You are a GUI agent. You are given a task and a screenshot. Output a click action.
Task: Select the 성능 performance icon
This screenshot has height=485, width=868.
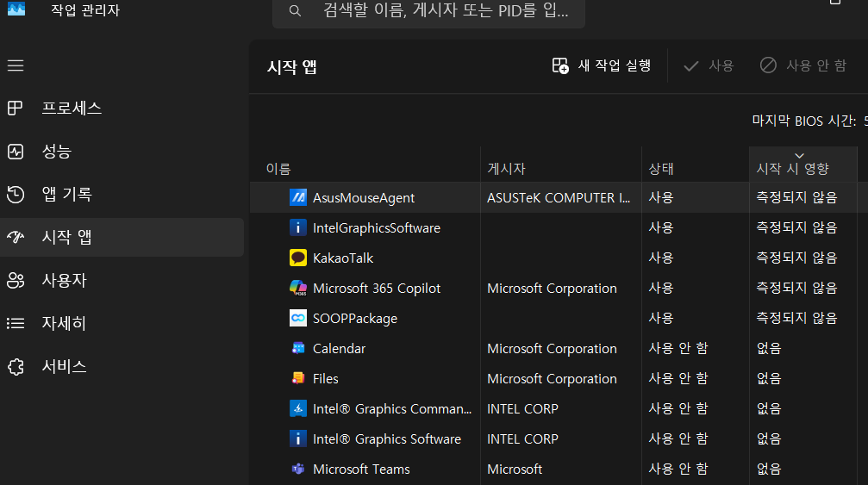[x=16, y=151]
